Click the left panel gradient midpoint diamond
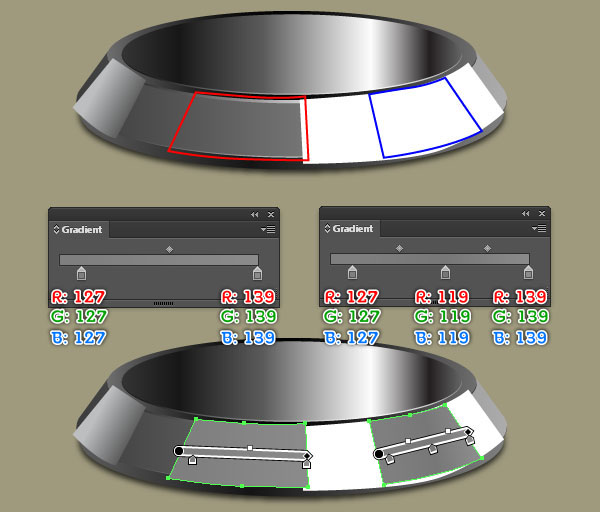The image size is (600, 512). coord(169,249)
